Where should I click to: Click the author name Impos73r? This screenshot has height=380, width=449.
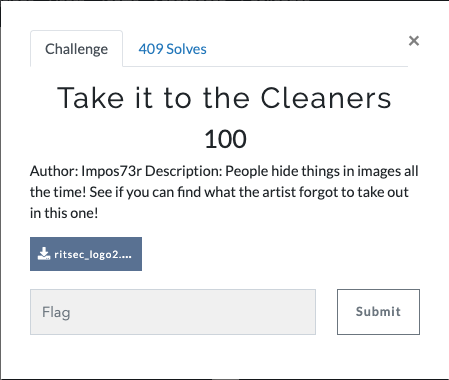(x=111, y=171)
